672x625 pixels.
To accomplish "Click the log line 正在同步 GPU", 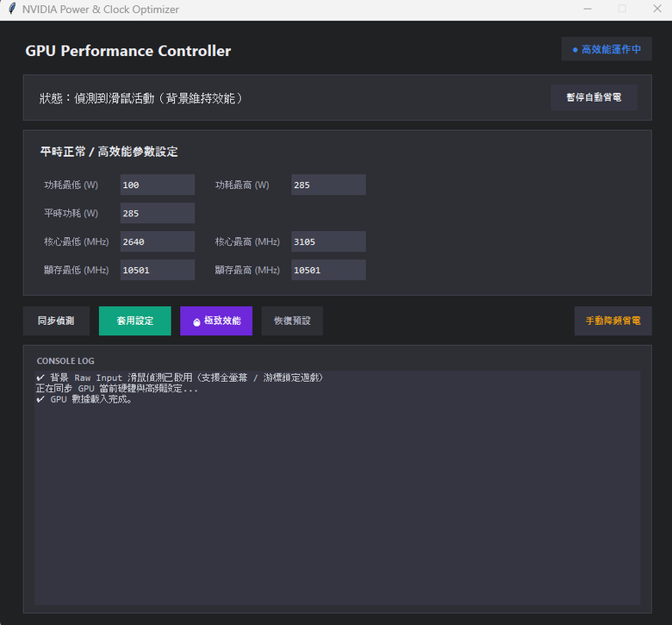I will (x=116, y=389).
